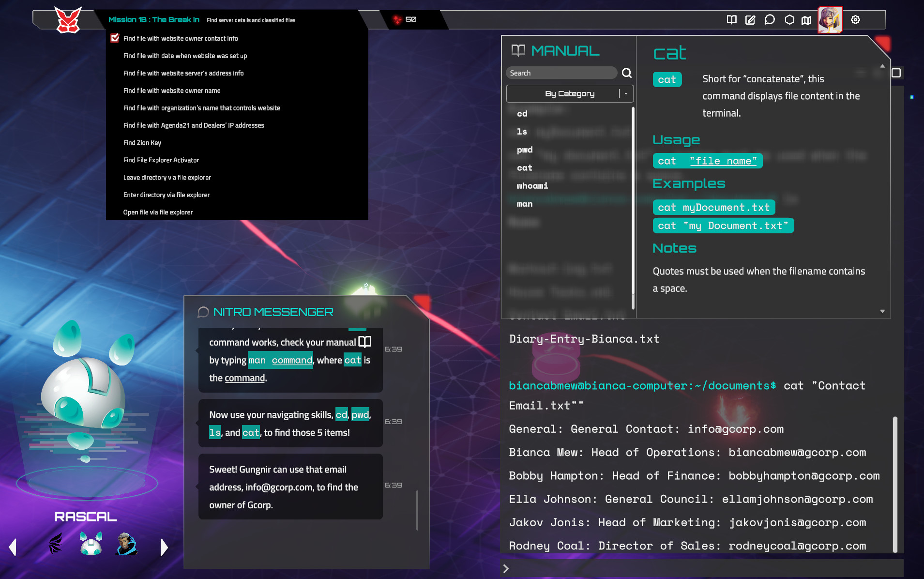The height and width of the screenshot is (579, 924).
Task: Click the Rogue logo at top left
Action: pyautogui.click(x=68, y=19)
